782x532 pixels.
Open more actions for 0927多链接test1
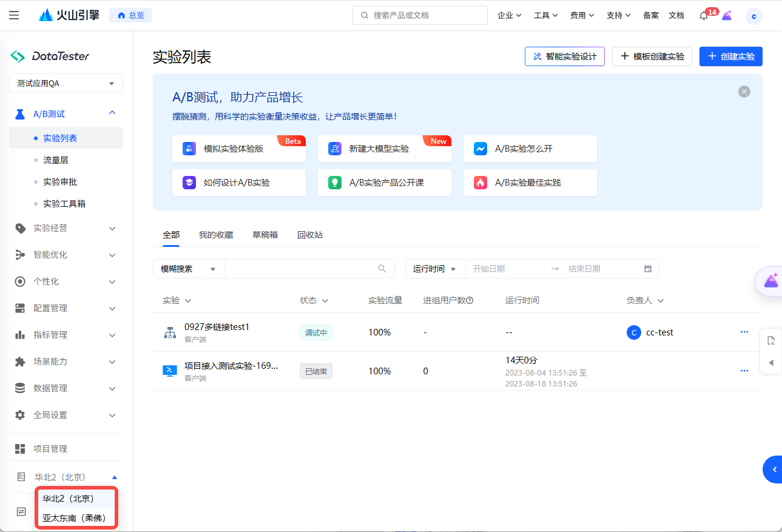tap(744, 332)
